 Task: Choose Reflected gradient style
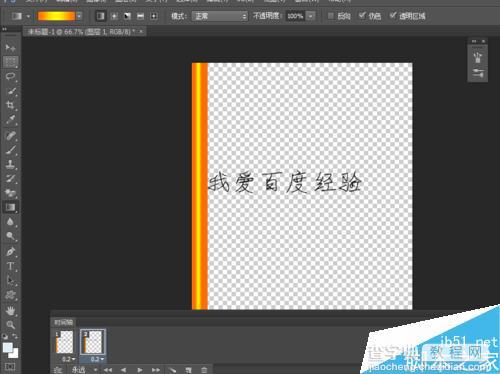(141, 16)
